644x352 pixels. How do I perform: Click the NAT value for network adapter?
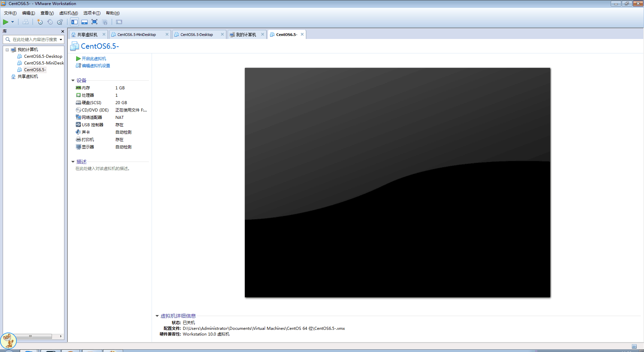tap(119, 118)
